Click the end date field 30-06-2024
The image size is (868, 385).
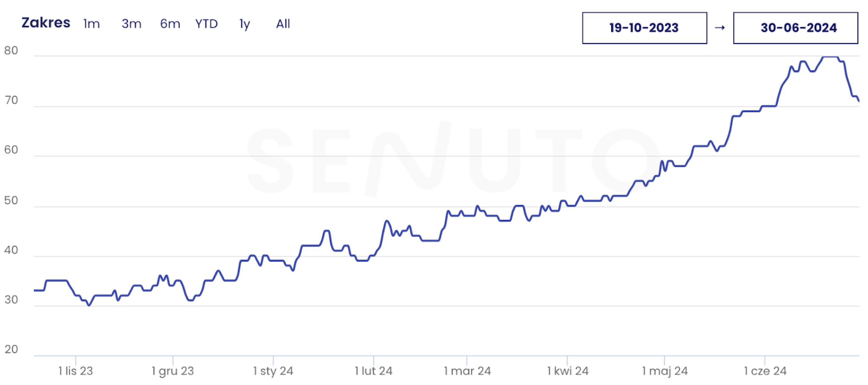pos(796,28)
